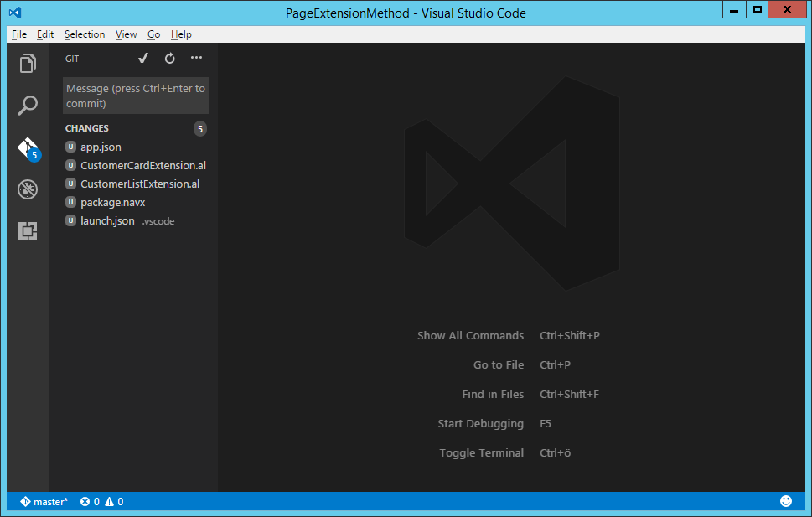Click the Show All Commands shortcut hint

click(x=509, y=336)
